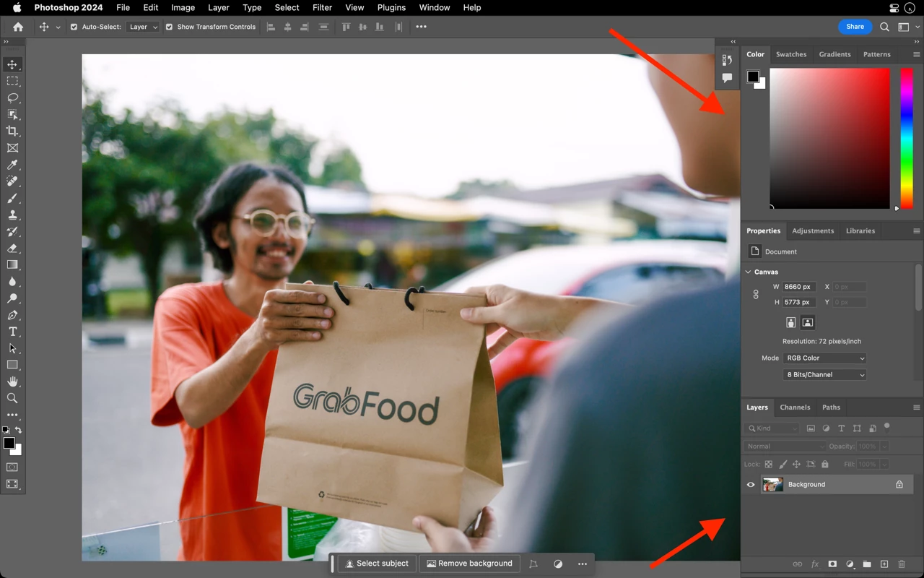Screen dimensions: 924x578
Task: Pick the Horizontal Type tool
Action: (12, 332)
